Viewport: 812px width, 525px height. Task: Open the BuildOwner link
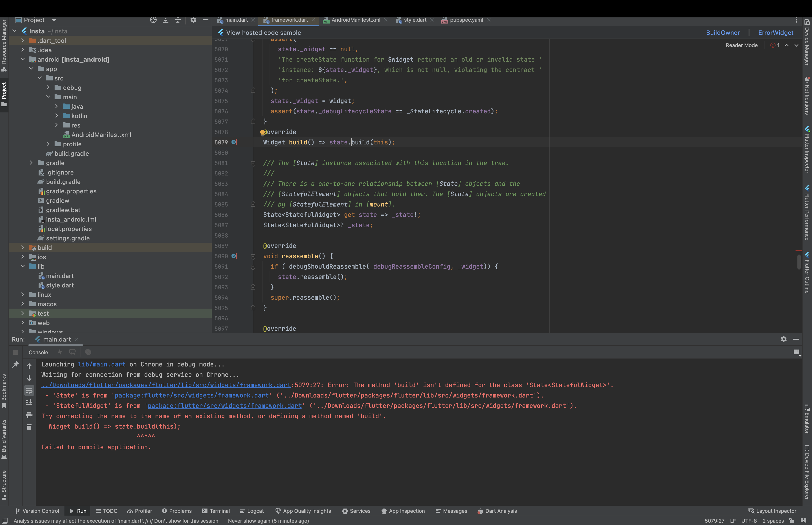[723, 33]
